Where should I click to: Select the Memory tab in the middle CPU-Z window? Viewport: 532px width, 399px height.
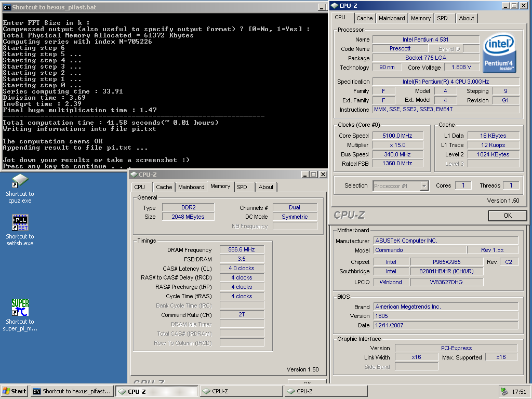220,187
